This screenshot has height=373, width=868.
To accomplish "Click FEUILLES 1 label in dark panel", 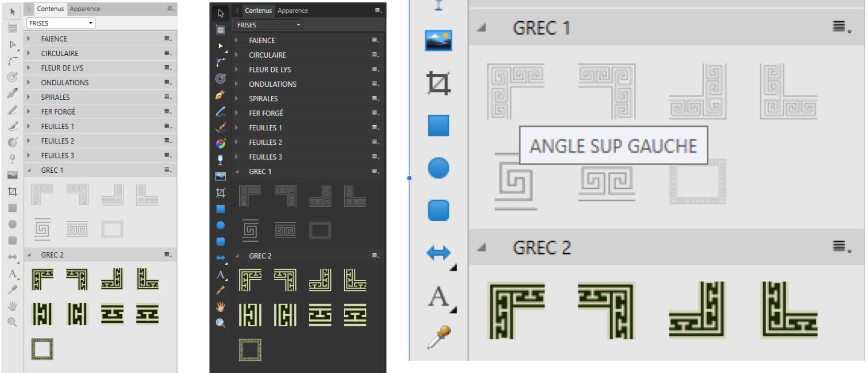I will 265,128.
